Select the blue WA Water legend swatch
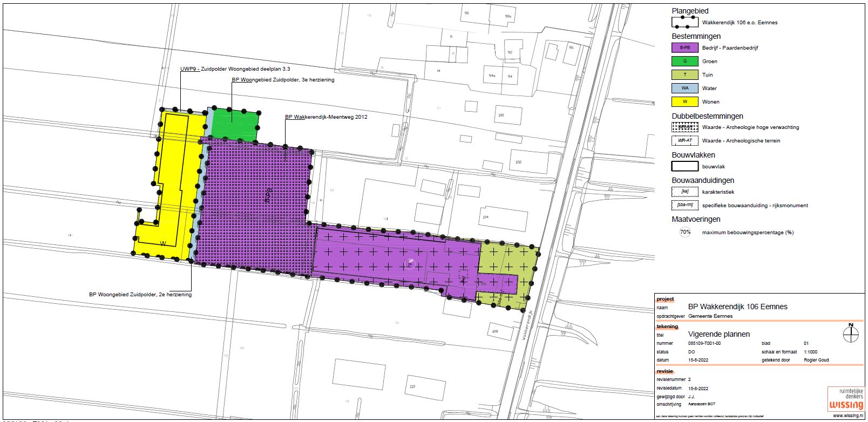 coord(684,88)
